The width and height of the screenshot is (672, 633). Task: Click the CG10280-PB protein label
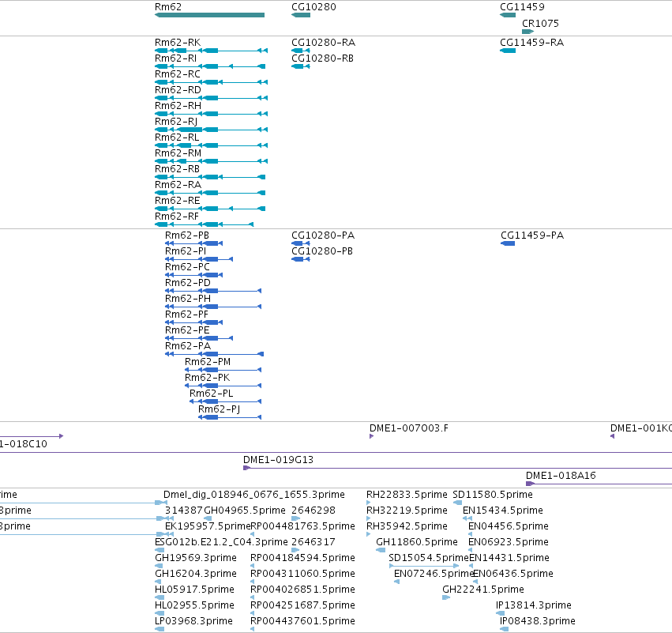322,251
